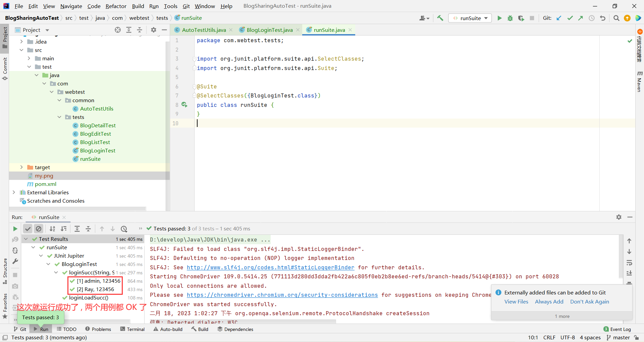Screen dimensions: 644x342
Task: Sort test results alphabetically
Action: point(52,229)
